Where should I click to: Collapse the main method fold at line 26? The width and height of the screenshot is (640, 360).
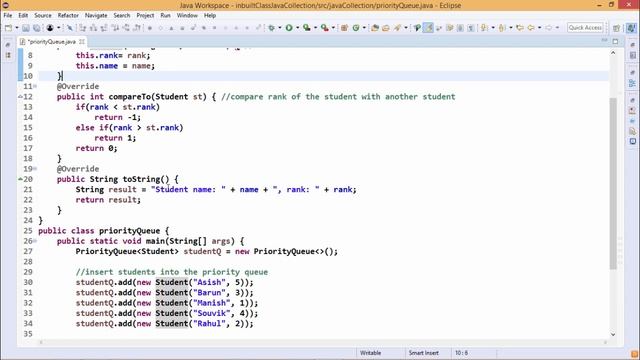pos(35,241)
